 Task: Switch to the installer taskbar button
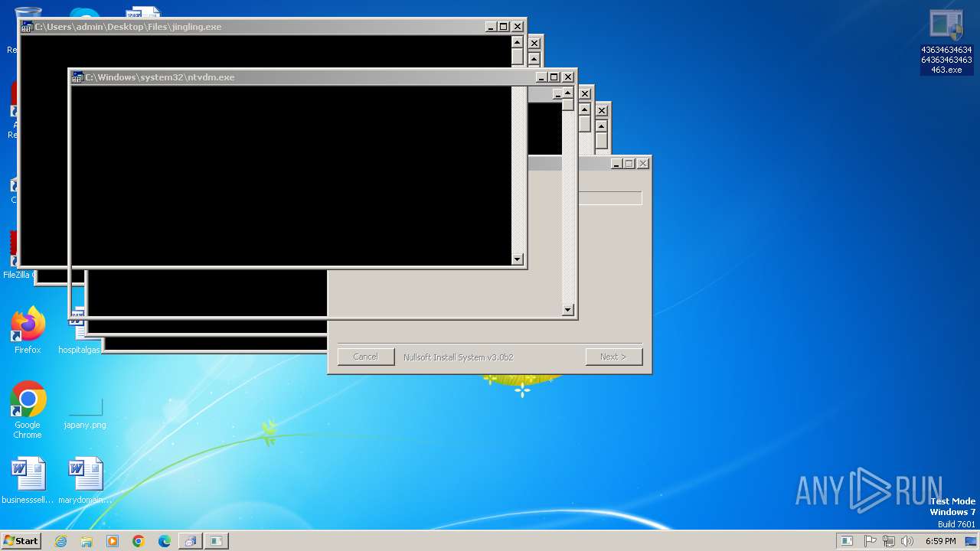click(x=190, y=541)
